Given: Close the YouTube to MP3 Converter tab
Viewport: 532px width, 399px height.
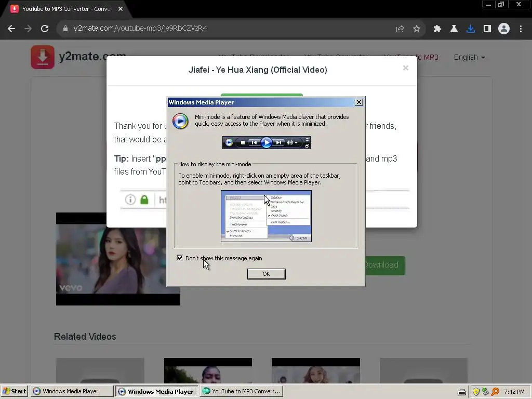Looking at the screenshot, I should [121, 9].
